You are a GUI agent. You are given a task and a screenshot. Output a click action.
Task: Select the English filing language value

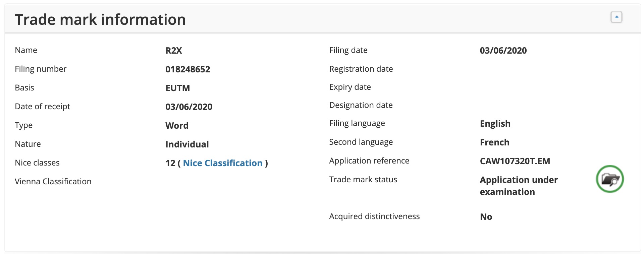[495, 124]
